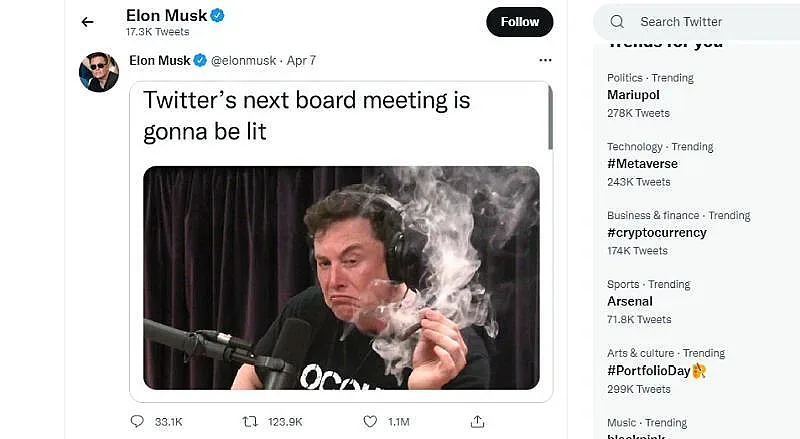Open the smoking podcast image in tweet
800x439 pixels.
pos(341,277)
